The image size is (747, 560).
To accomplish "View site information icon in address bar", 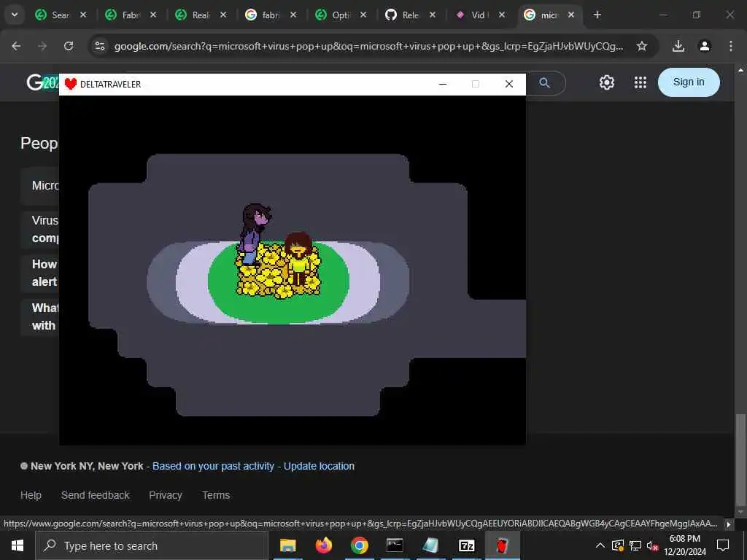I will (x=99, y=46).
